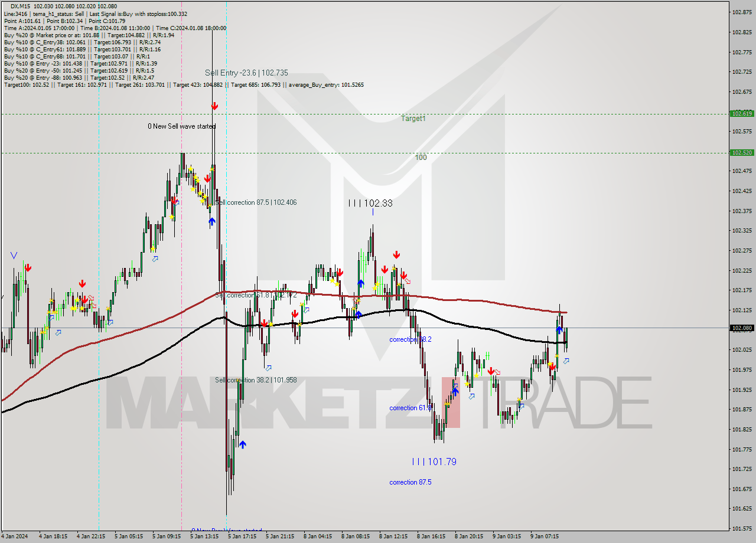Select '| | | 101.79' low label
Screen dimensions: 756x543
[434, 462]
